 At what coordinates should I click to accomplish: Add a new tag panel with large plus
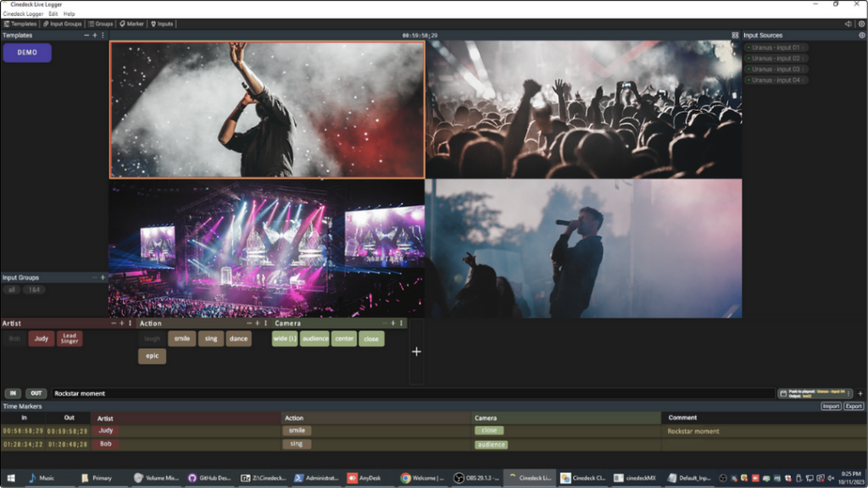tap(416, 352)
